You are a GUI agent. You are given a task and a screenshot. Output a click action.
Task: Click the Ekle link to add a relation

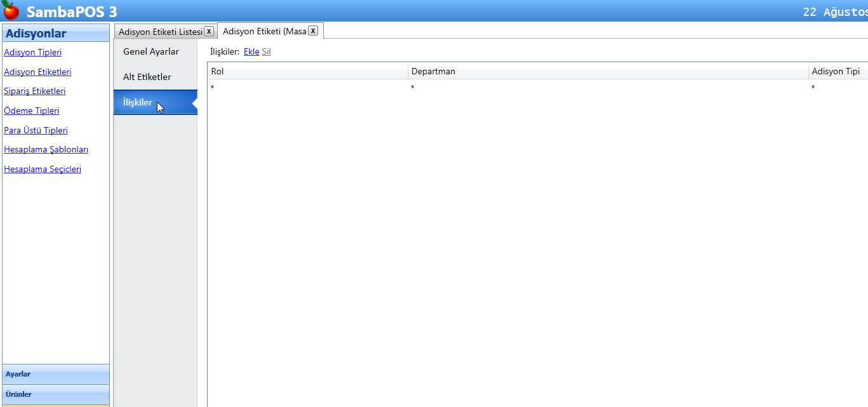click(x=251, y=52)
